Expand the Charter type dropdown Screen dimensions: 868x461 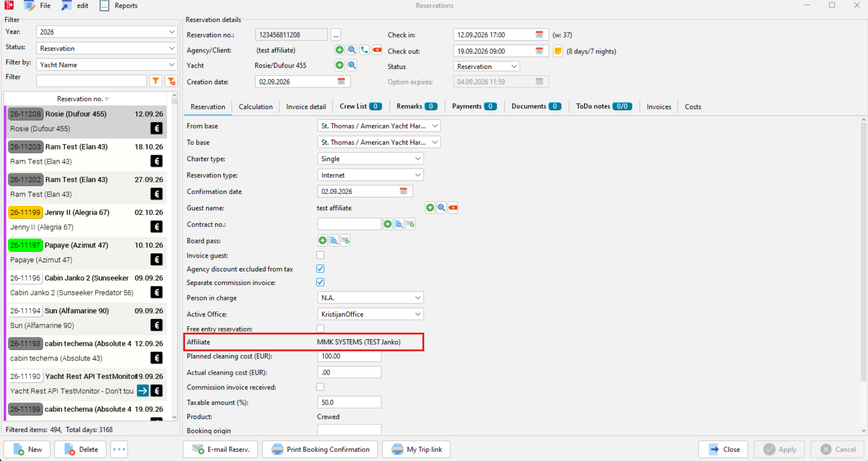370,159
